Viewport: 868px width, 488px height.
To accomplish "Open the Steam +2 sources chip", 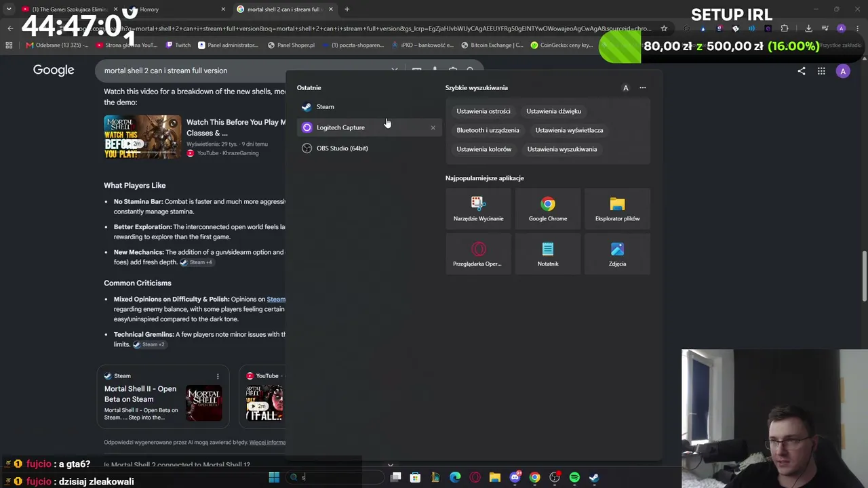I will point(149,344).
